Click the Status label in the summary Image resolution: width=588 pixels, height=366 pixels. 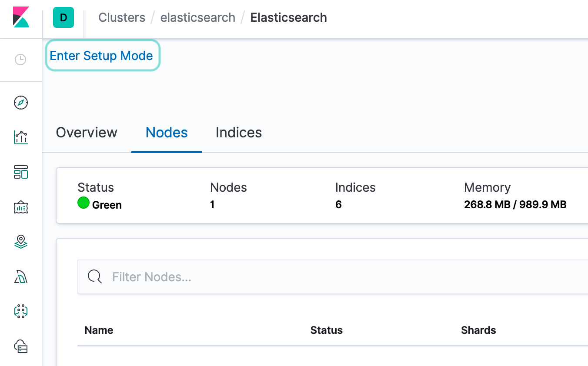click(96, 187)
